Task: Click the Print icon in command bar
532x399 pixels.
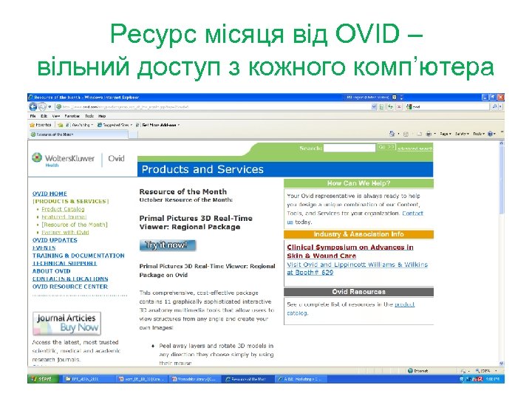Action: tap(429, 134)
